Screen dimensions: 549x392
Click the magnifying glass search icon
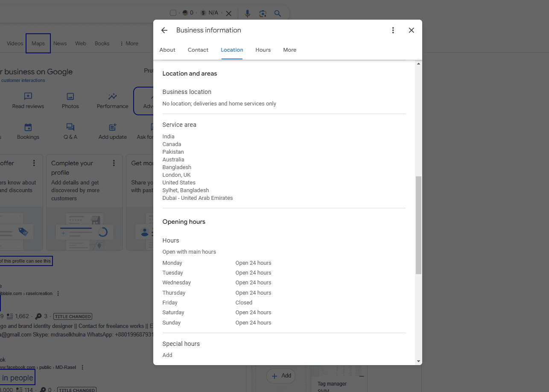(x=277, y=13)
